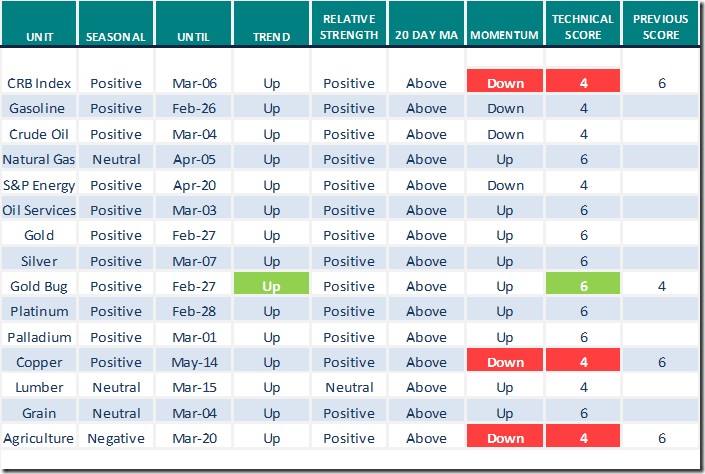Image resolution: width=705 pixels, height=474 pixels.
Task: Select the TECHNICAL SCORE column header
Action: [583, 28]
